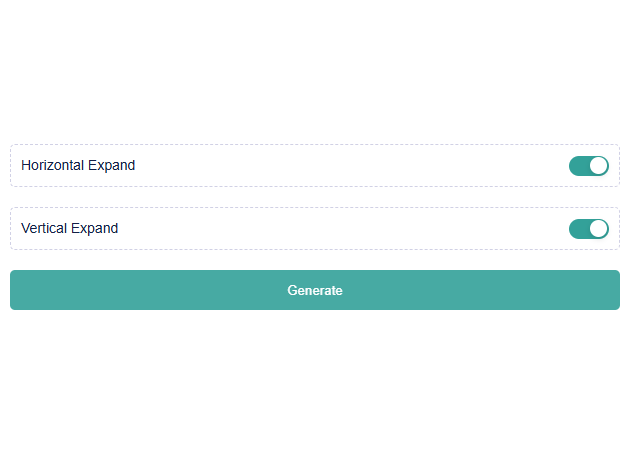Disable Vertical Expand using its switch
The width and height of the screenshot is (632, 457).
coord(588,229)
